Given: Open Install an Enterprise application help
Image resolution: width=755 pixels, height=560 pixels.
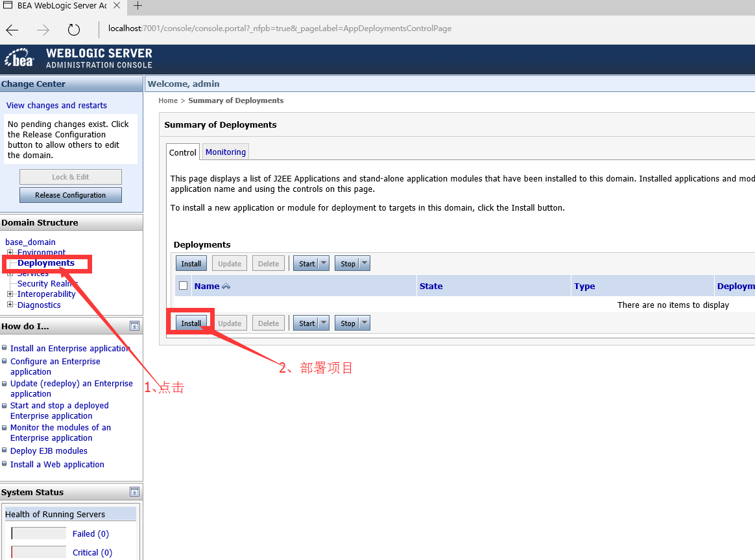Looking at the screenshot, I should click(70, 348).
